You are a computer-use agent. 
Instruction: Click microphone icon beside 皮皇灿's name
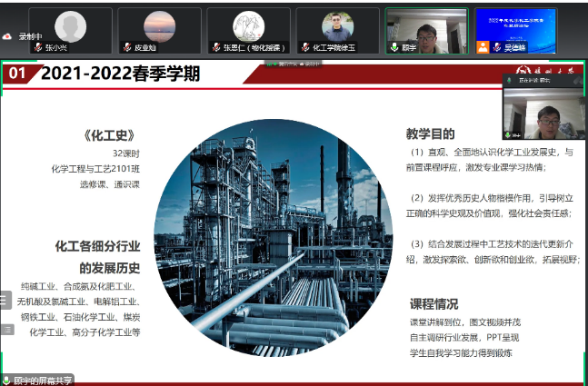[x=126, y=46]
